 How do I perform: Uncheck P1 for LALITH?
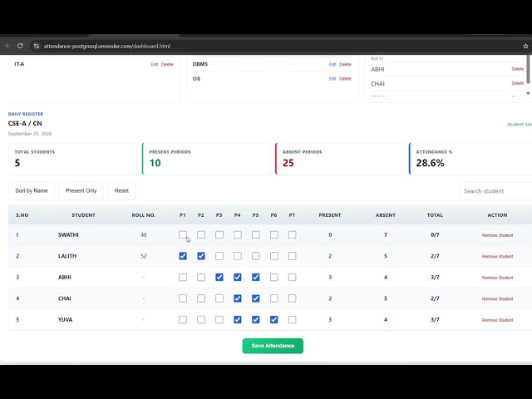coord(183,256)
